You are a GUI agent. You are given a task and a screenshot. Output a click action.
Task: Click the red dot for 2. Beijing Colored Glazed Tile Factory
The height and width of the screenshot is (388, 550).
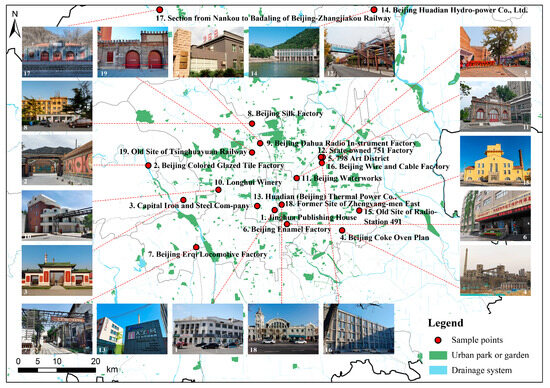148,166
